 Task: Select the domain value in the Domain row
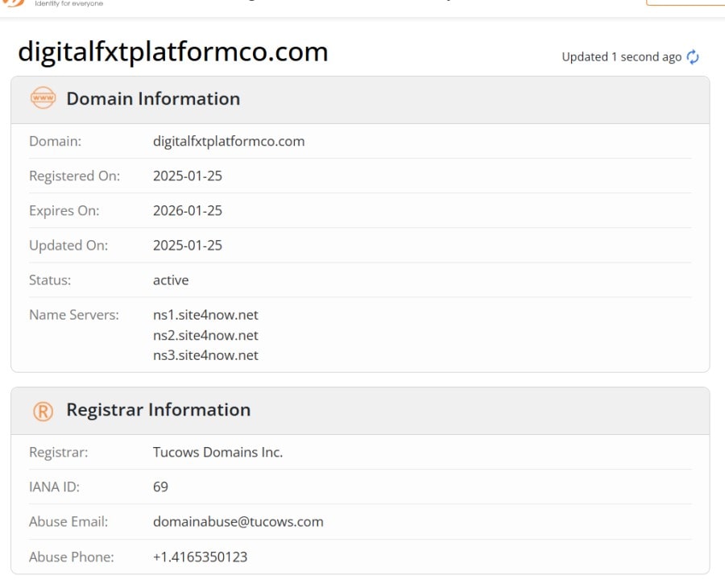point(228,141)
